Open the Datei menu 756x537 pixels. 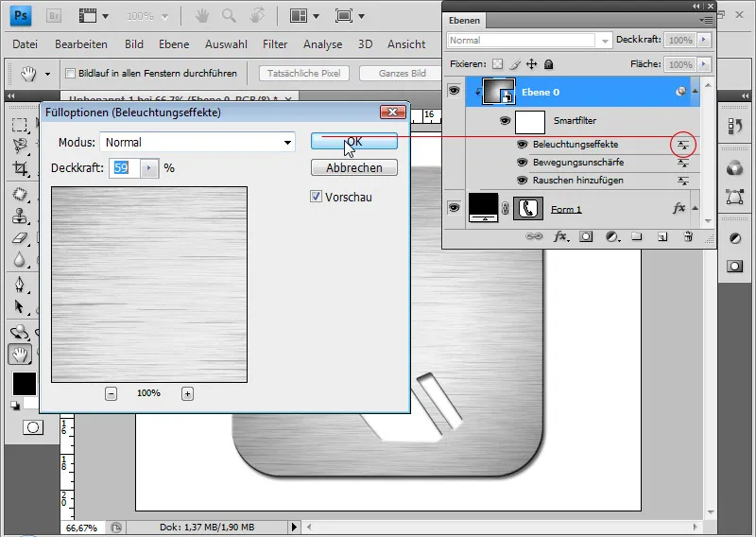26,44
